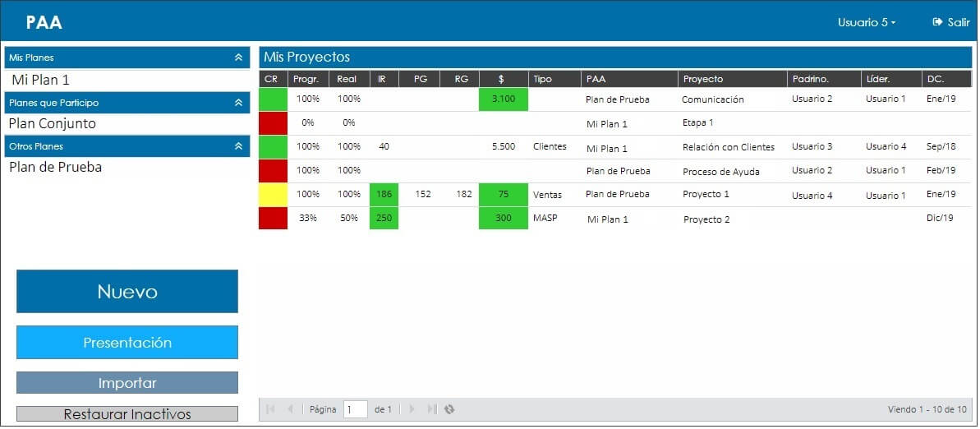
Task: Collapse the Planes que Participo section
Action: (x=238, y=103)
